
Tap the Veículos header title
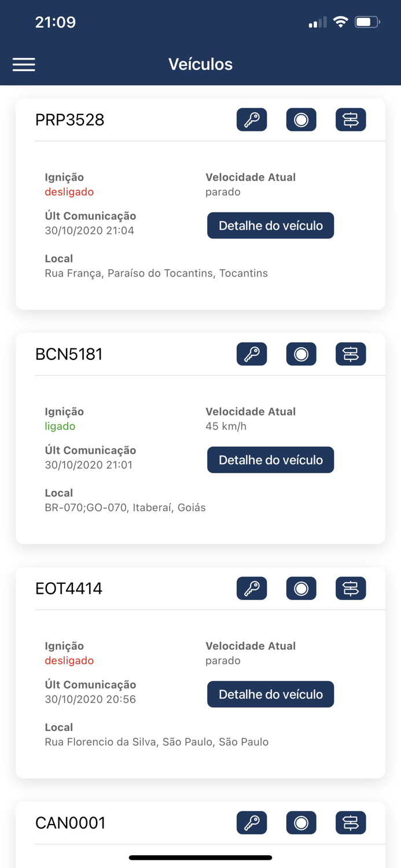click(x=200, y=64)
